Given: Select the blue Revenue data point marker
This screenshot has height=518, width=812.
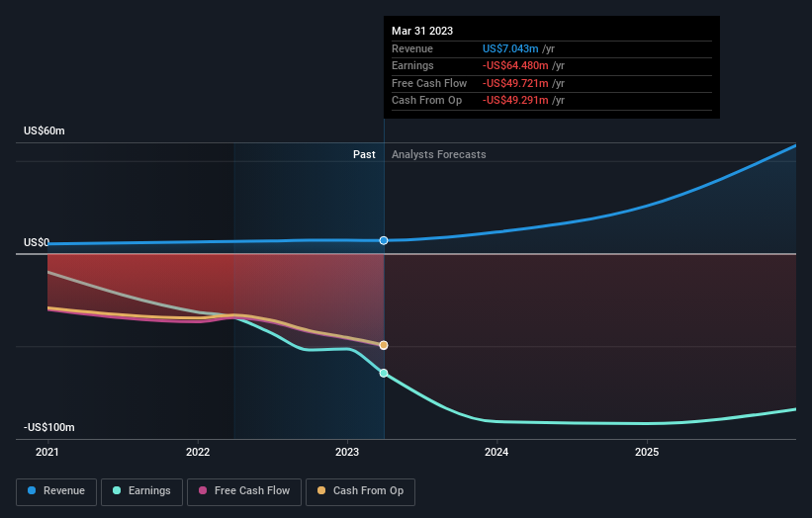Looking at the screenshot, I should (x=384, y=240).
